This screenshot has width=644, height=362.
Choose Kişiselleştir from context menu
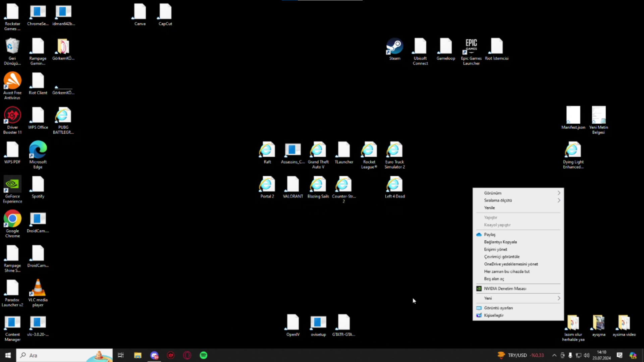494,315
